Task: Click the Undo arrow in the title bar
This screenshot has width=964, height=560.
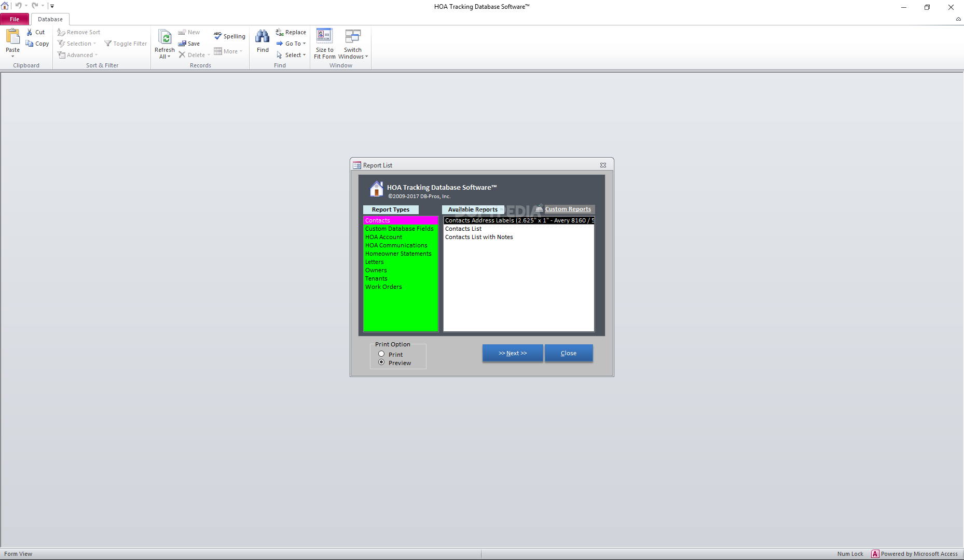Action: 18,6
